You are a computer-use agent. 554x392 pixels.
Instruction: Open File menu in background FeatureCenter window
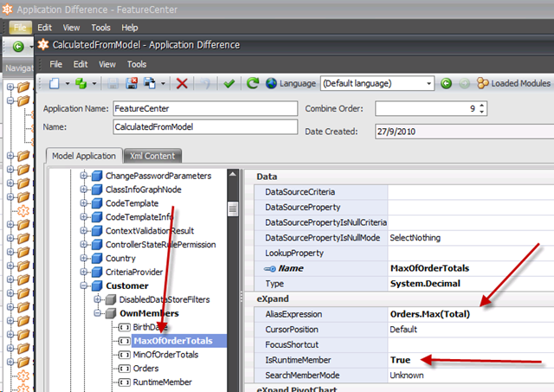tap(20, 28)
